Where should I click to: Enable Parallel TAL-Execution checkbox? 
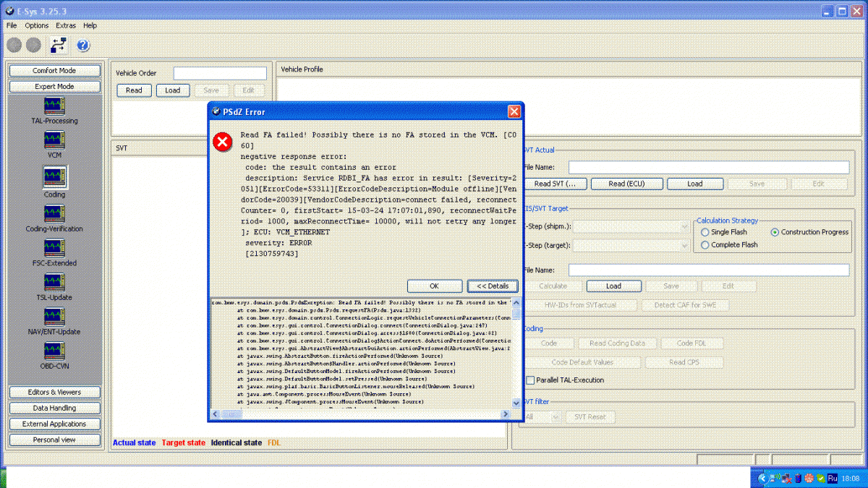coord(530,380)
